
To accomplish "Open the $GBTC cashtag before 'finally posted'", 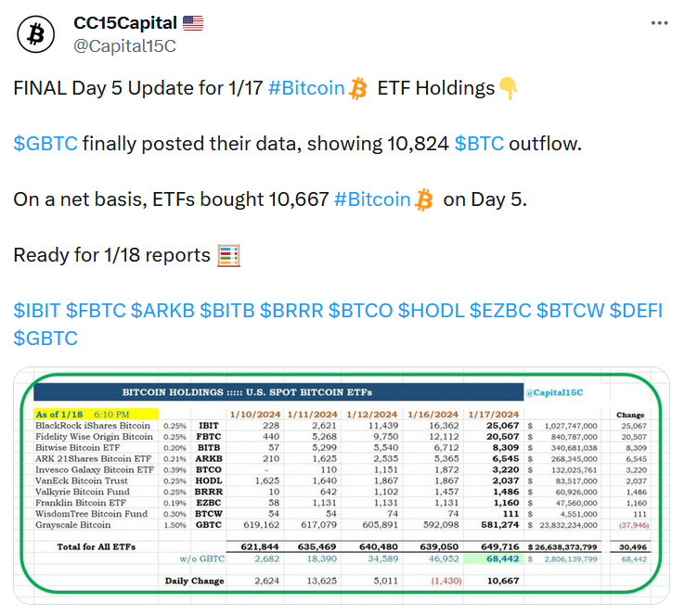I will click(x=45, y=144).
